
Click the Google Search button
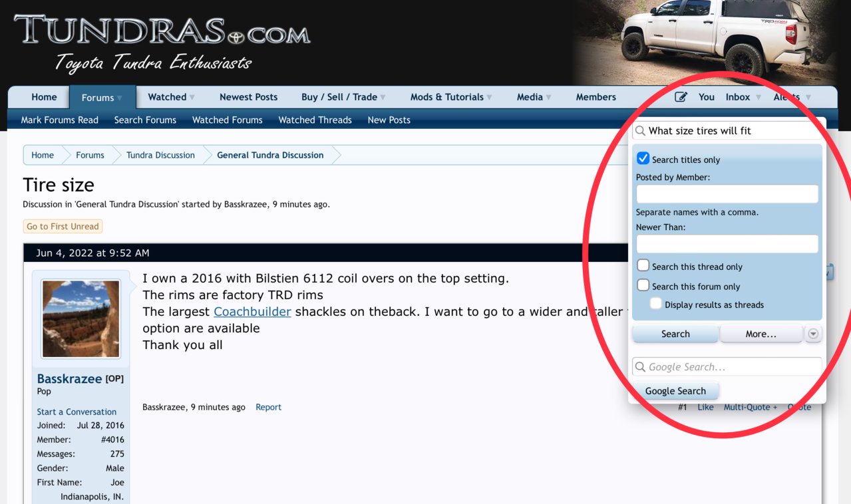click(675, 391)
